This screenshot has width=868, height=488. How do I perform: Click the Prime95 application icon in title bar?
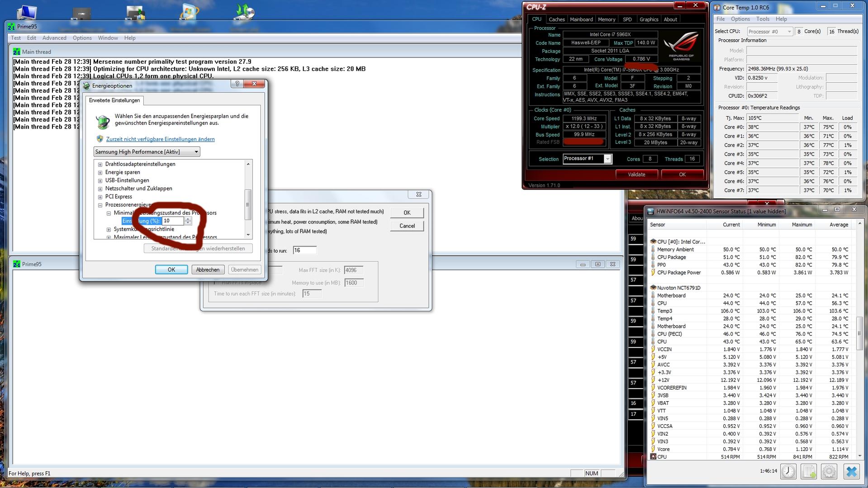(11, 27)
